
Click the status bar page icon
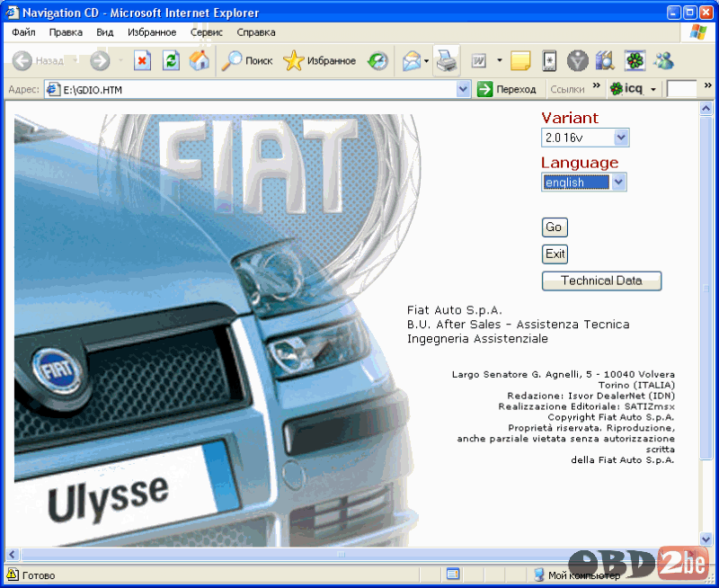pyautogui.click(x=453, y=575)
